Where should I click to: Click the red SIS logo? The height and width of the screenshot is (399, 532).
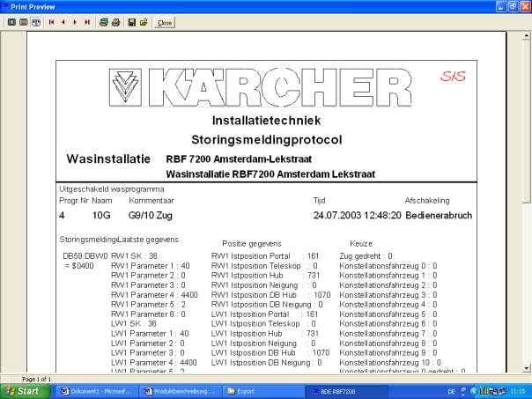tap(453, 77)
